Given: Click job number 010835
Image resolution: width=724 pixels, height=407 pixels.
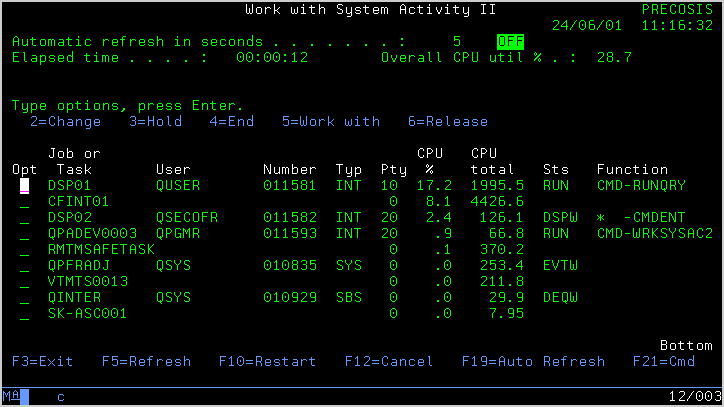Looking at the screenshot, I should [290, 266].
